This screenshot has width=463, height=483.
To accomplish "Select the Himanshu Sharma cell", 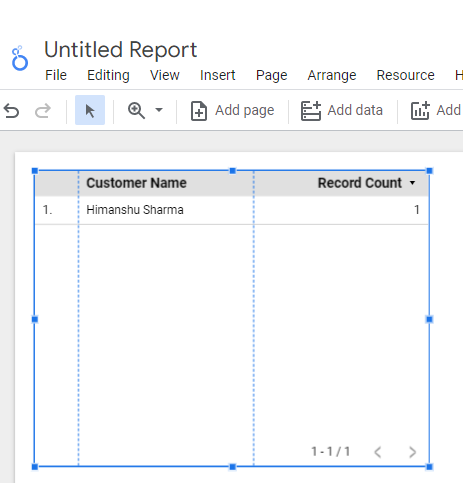I will coord(135,210).
